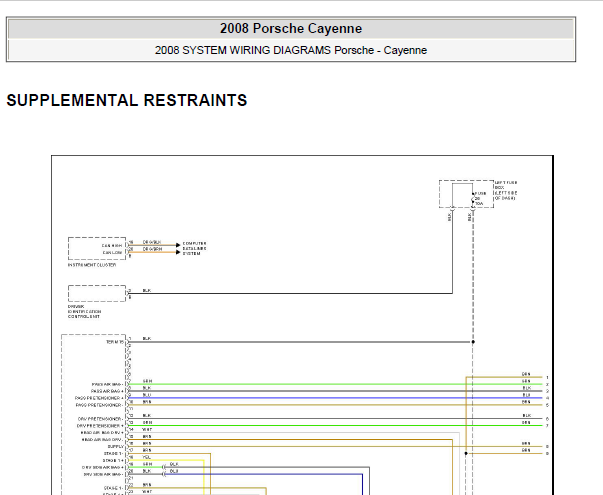Select the "CAN HIGH" pin label
603x495 pixels.
tap(112, 245)
